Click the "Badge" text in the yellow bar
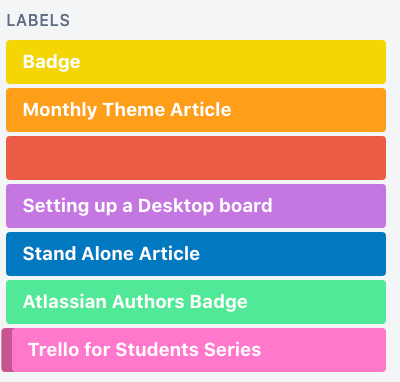Image resolution: width=400 pixels, height=382 pixels. pos(52,62)
